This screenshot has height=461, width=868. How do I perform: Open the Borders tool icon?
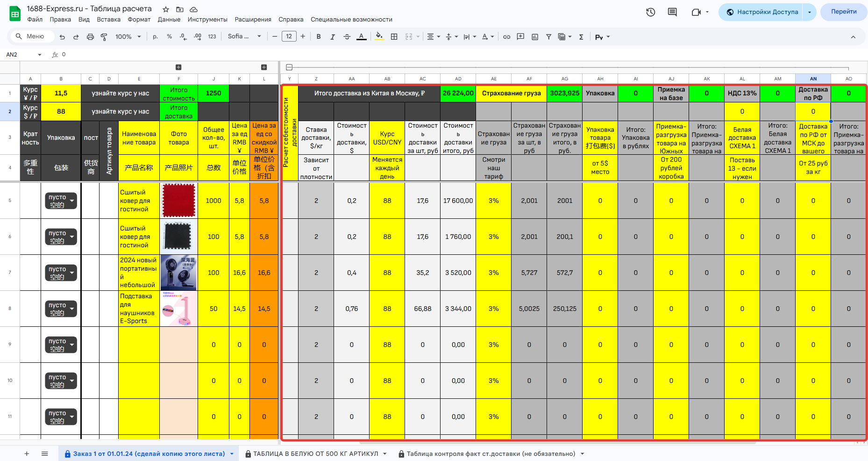394,37
